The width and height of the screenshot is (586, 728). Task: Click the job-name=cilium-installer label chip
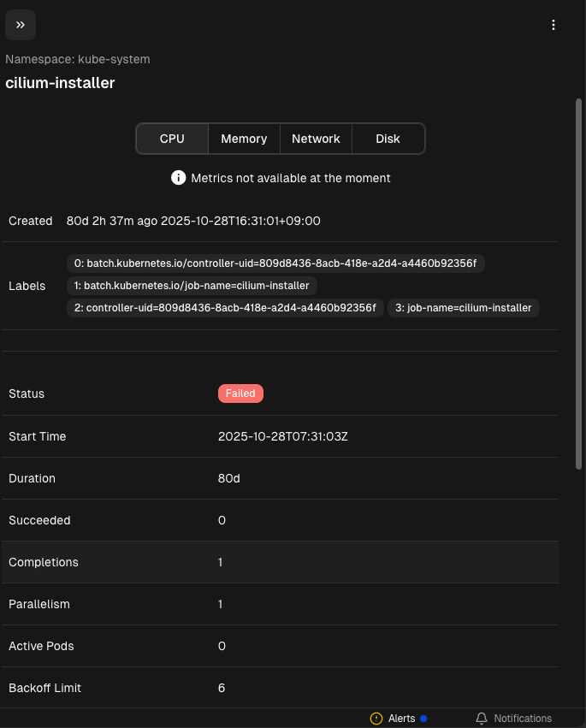click(x=463, y=308)
